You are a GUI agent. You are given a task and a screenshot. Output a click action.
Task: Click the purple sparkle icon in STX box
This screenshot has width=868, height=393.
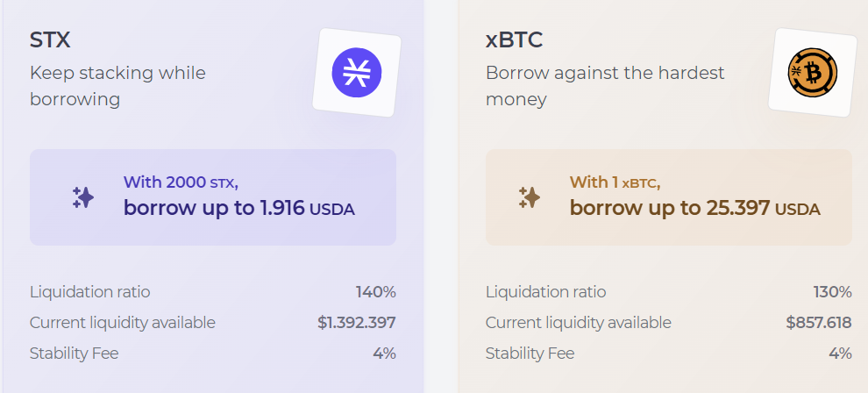pos(83,197)
